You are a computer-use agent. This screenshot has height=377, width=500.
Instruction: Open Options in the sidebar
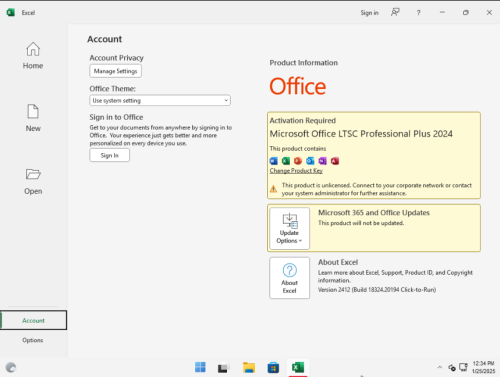click(33, 340)
